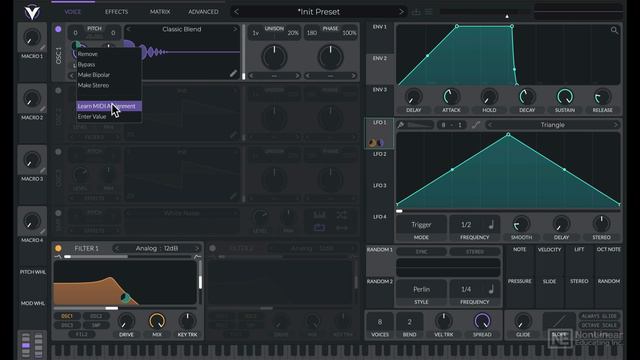This screenshot has height=360, width=640.
Task: Click the ENV 1 Attack knob
Action: (x=451, y=97)
